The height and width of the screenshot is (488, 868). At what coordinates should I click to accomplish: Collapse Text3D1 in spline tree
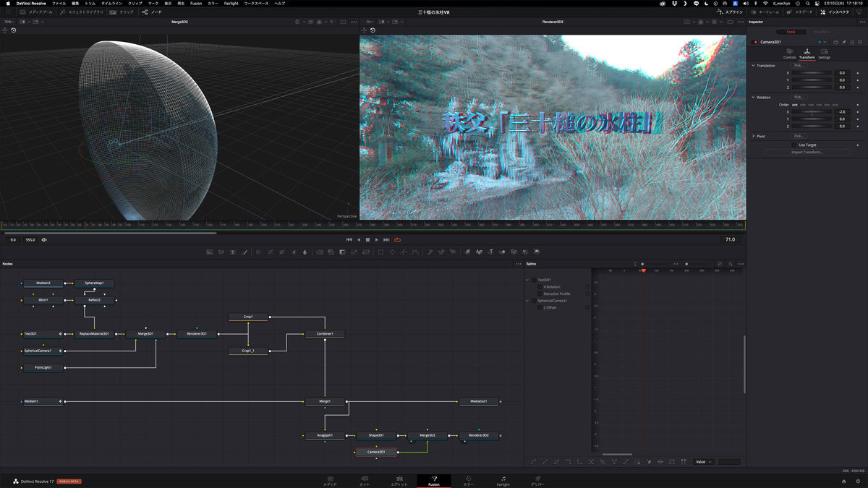(527, 280)
